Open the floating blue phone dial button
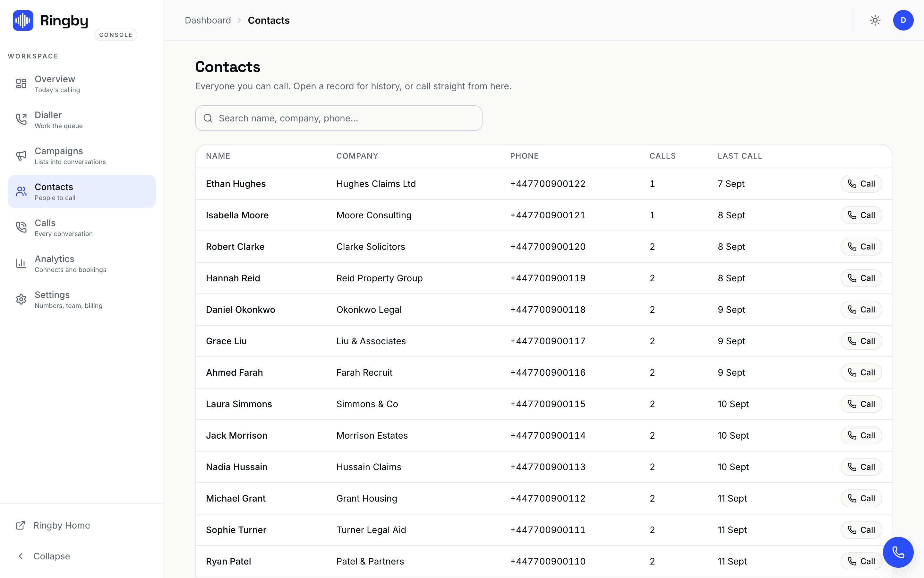Viewport: 924px width, 578px height. 898,552
